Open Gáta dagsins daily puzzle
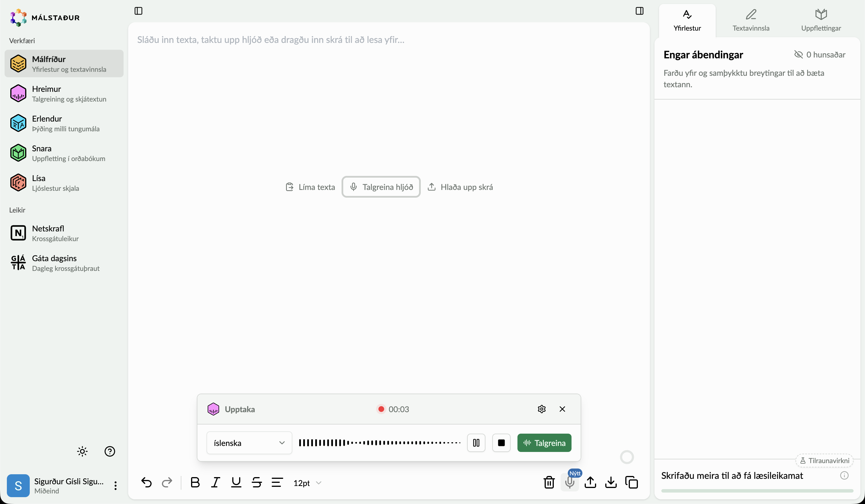This screenshot has height=504, width=865. tap(64, 263)
